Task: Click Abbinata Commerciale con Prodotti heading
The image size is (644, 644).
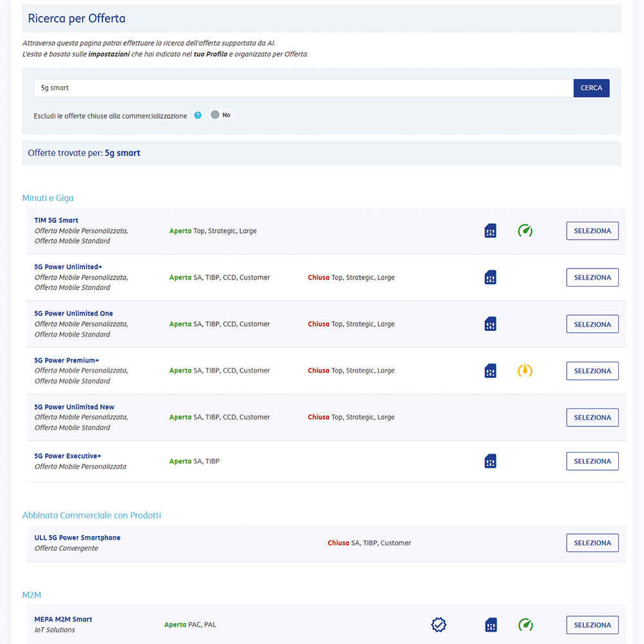Action: 91,515
